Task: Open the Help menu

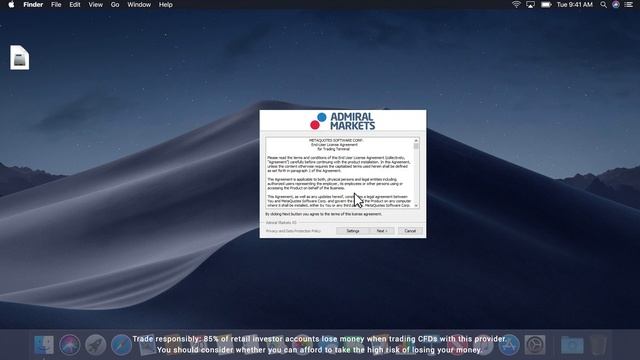Action: [x=166, y=4]
